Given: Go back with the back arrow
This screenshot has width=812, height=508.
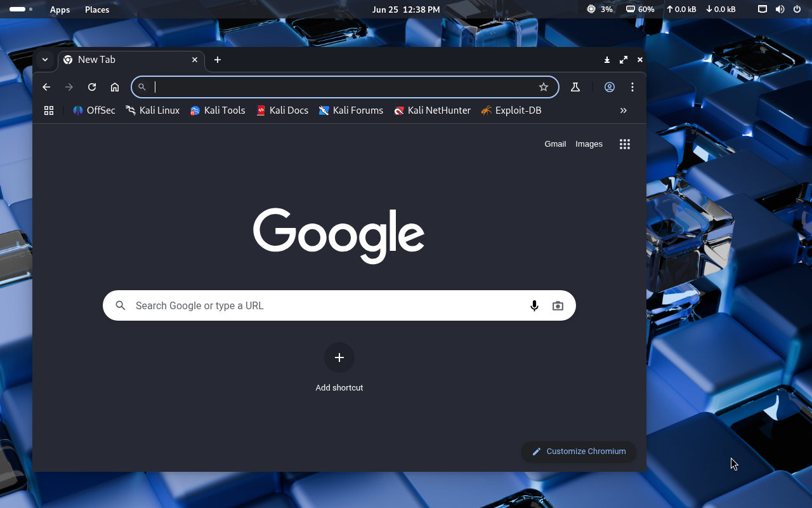Looking at the screenshot, I should [46, 87].
